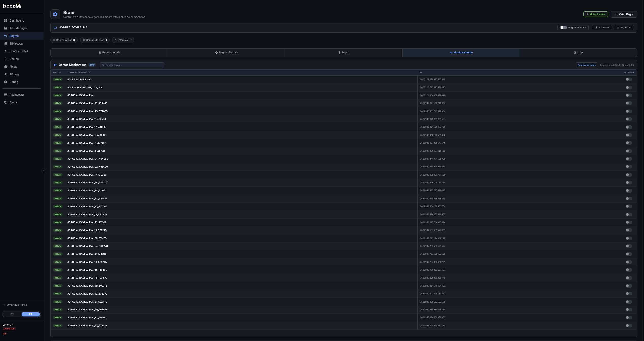Click the Regras Ativas counter chip
Image resolution: width=644 pixels, height=341 pixels.
click(64, 40)
